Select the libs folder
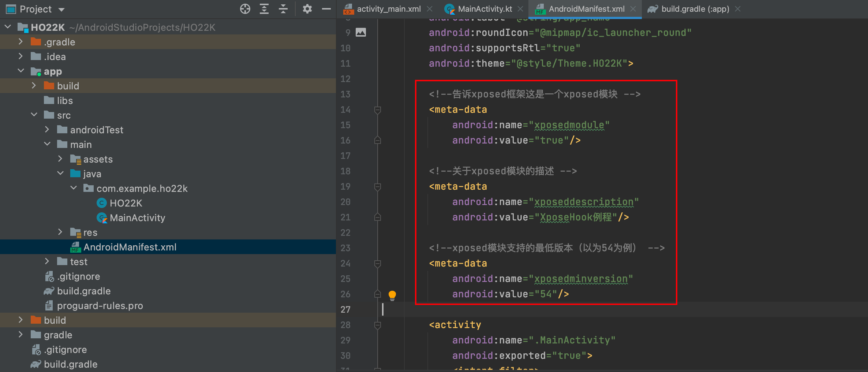 pyautogui.click(x=65, y=101)
